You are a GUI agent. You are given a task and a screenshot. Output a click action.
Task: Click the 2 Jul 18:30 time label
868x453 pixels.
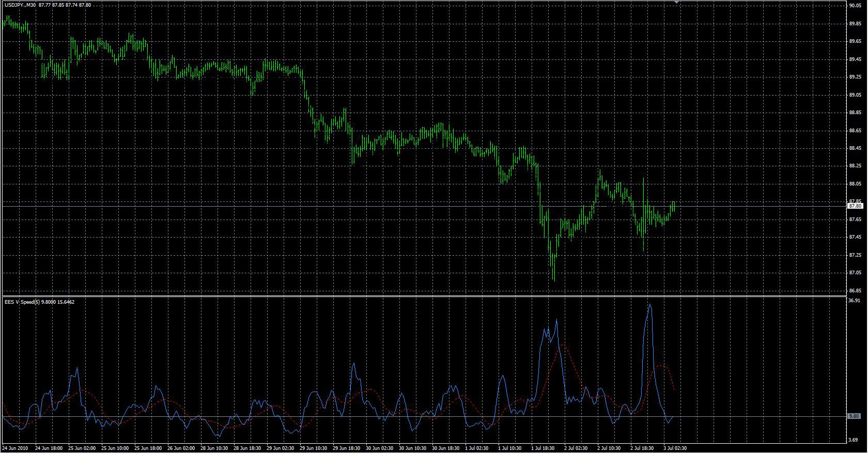pos(643,448)
